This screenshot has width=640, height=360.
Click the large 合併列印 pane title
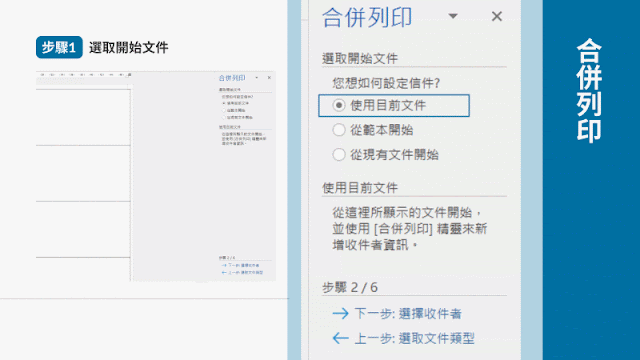367,17
